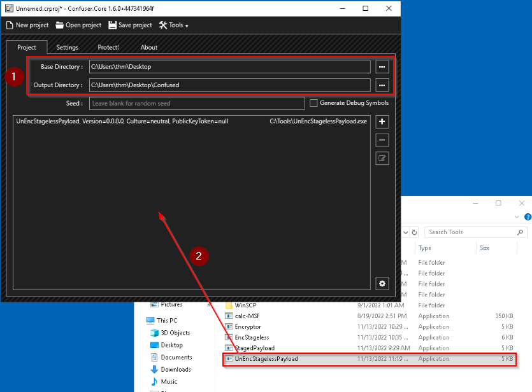This screenshot has height=392, width=532.
Task: Focus the Output Directory path field
Action: click(230, 85)
